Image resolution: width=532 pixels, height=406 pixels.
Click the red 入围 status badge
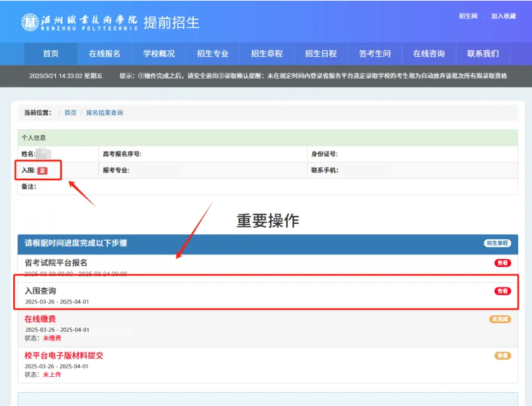(x=42, y=171)
